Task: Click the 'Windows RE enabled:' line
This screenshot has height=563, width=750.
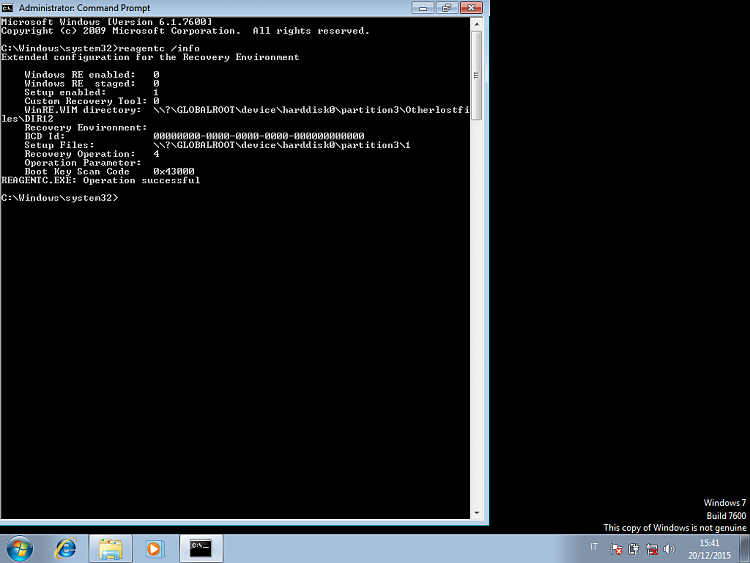Action: coord(92,75)
